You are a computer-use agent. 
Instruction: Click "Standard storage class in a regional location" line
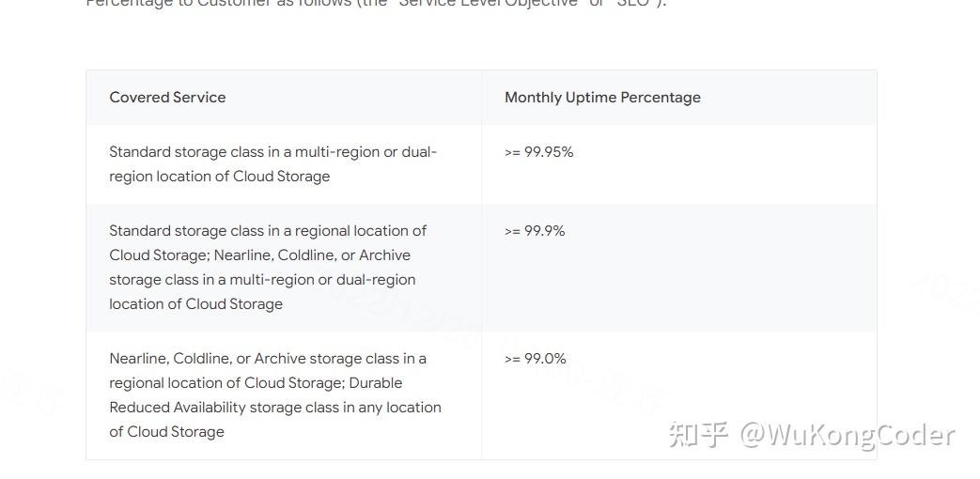coord(268,231)
